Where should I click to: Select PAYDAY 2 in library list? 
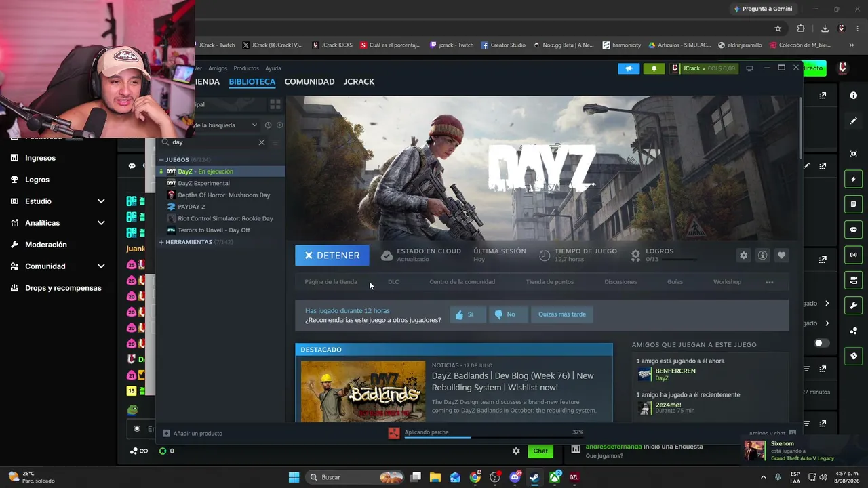pos(220,207)
